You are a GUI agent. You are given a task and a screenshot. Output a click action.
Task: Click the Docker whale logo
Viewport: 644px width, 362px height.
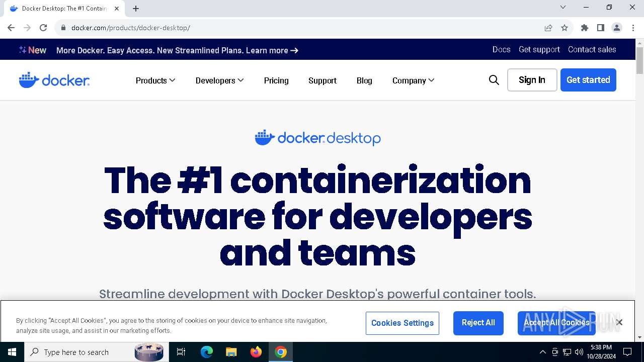tap(54, 80)
